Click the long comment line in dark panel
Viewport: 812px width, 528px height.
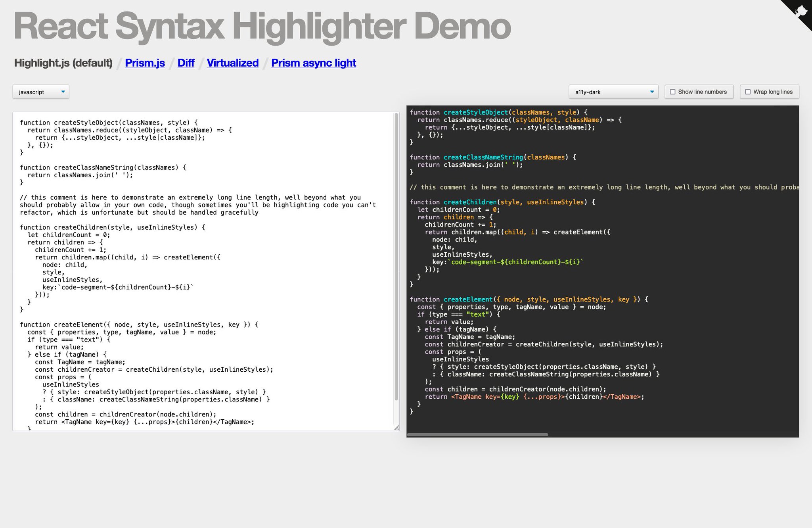coord(604,187)
